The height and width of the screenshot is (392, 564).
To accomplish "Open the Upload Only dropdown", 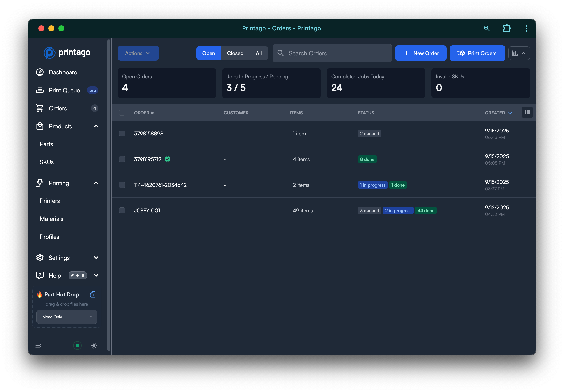I will [x=67, y=317].
